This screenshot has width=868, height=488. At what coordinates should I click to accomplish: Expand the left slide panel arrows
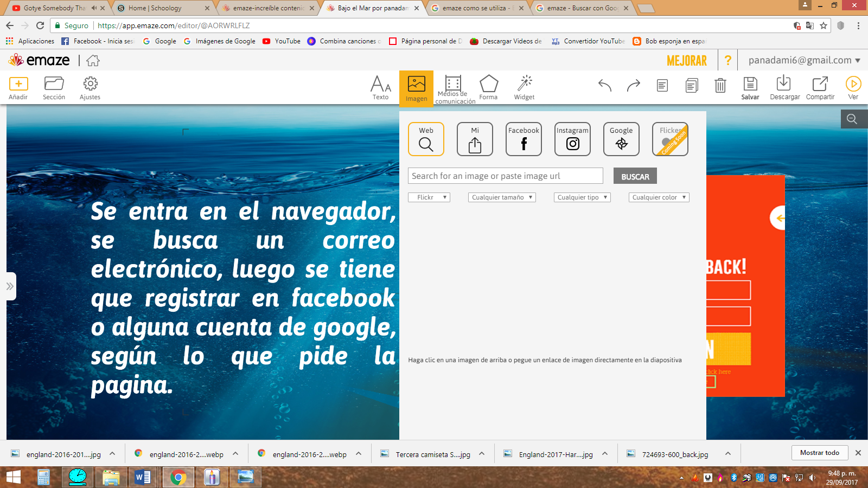[x=10, y=286]
